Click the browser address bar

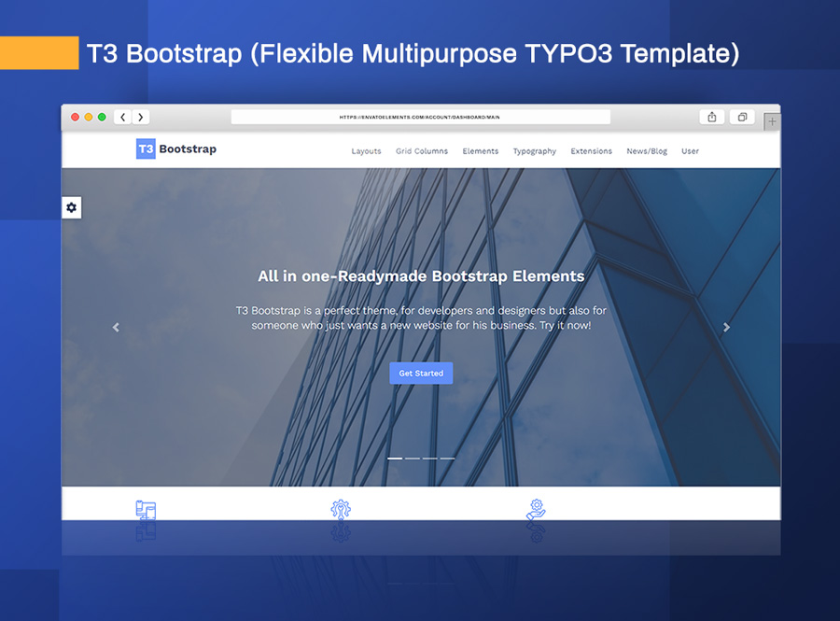(421, 117)
